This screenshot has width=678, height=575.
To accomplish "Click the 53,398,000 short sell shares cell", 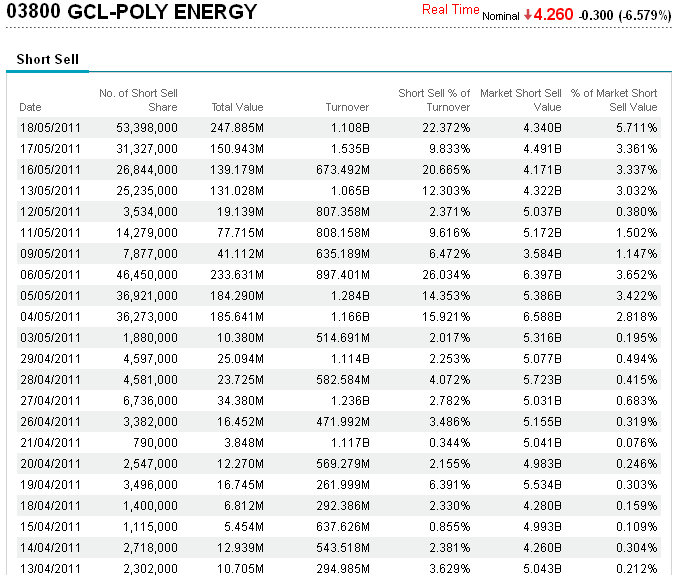I will click(147, 128).
